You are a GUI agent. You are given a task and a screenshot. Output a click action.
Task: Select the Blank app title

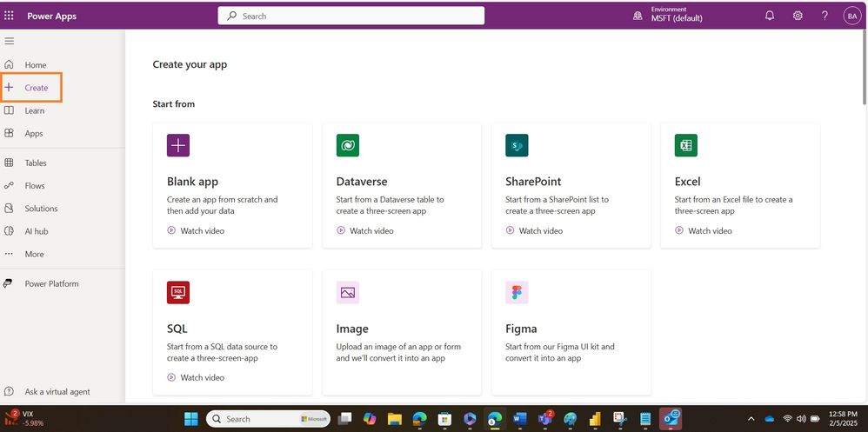point(192,182)
